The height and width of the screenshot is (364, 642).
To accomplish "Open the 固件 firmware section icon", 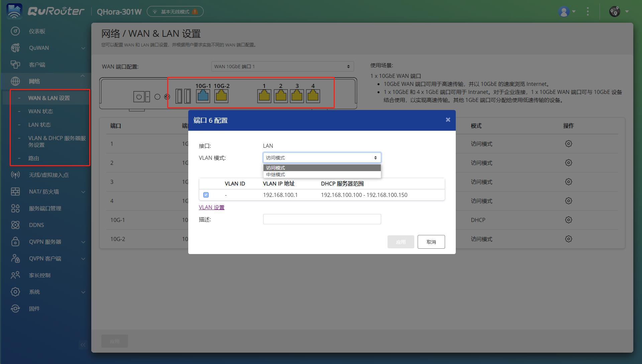I will (15, 308).
